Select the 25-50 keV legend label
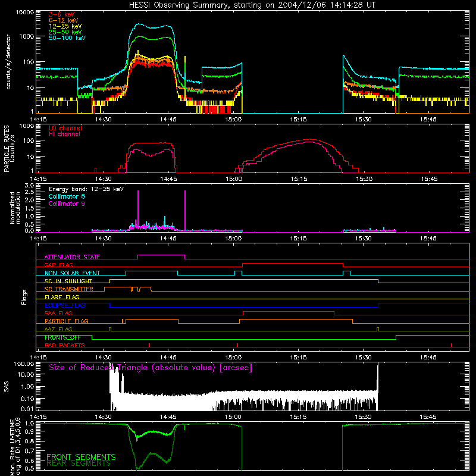Viewport: 476px width, 476px height. pos(65,32)
